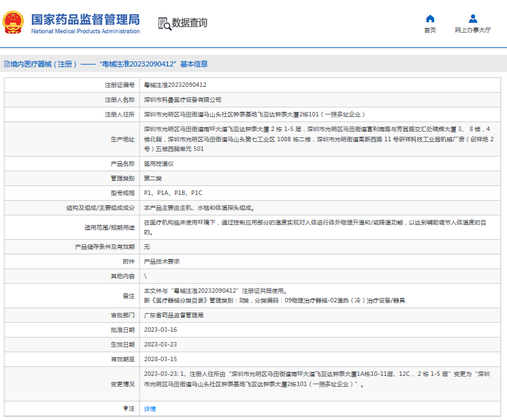Select effective date 2023-03-23

[x=160, y=345]
